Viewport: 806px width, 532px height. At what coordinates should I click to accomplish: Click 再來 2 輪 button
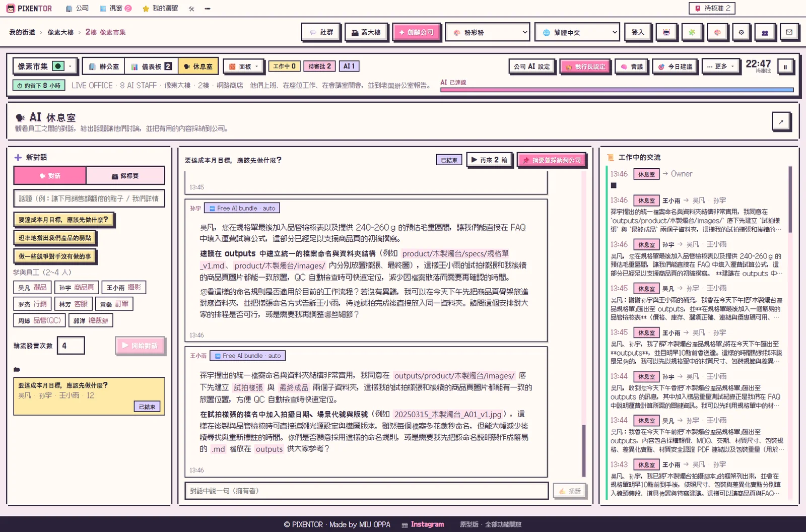tap(490, 160)
